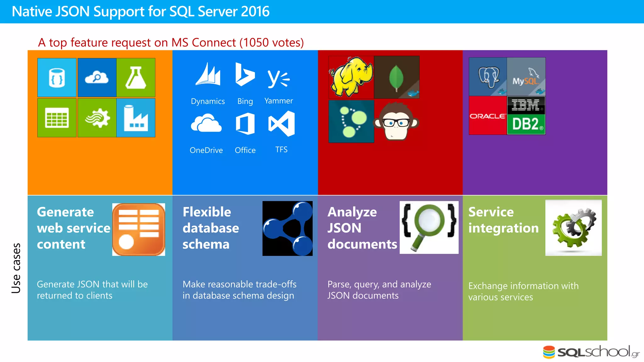Viewport: 644px width, 362px height.
Task: Click the JSON magnifying glass icon
Action: (x=429, y=228)
